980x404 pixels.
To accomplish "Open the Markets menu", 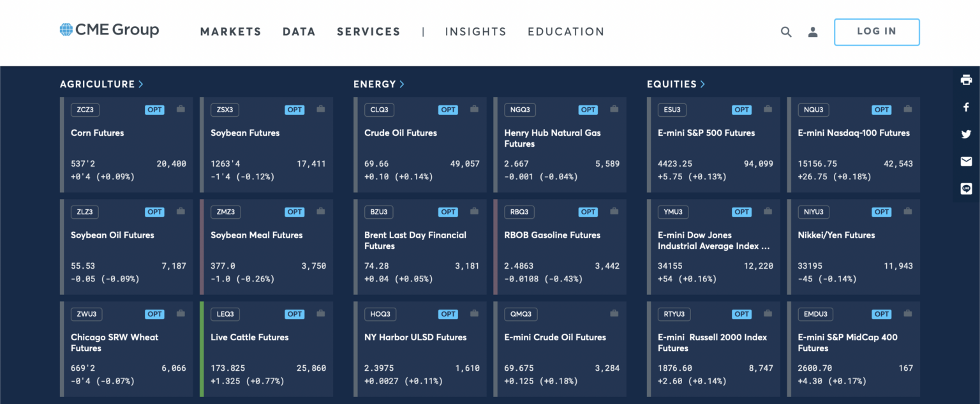I will coord(230,32).
